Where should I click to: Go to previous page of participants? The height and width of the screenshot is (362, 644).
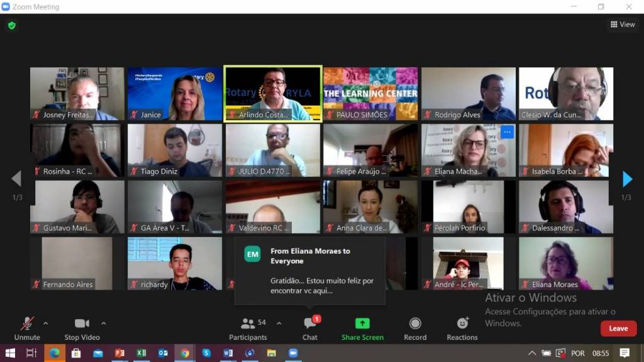click(x=16, y=179)
